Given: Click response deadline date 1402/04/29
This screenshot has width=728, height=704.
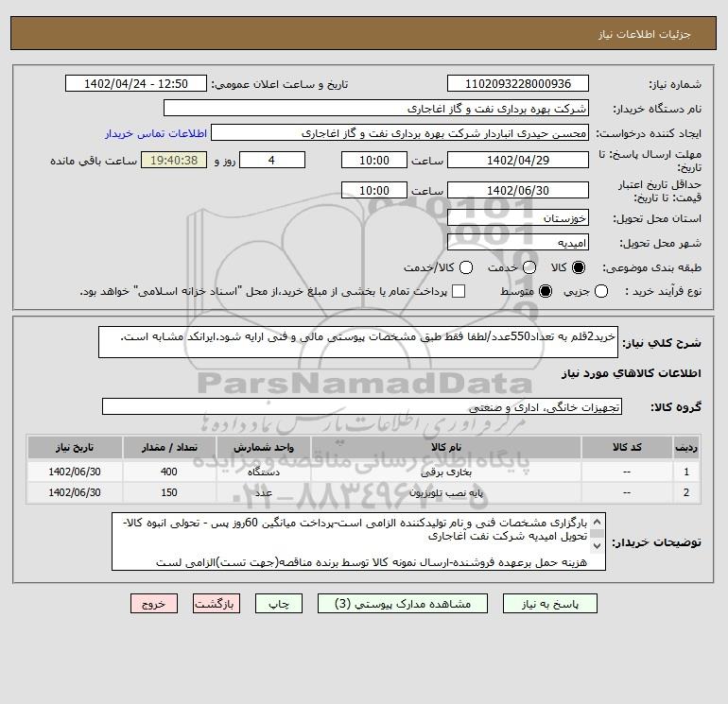Looking at the screenshot, I should [x=518, y=161].
